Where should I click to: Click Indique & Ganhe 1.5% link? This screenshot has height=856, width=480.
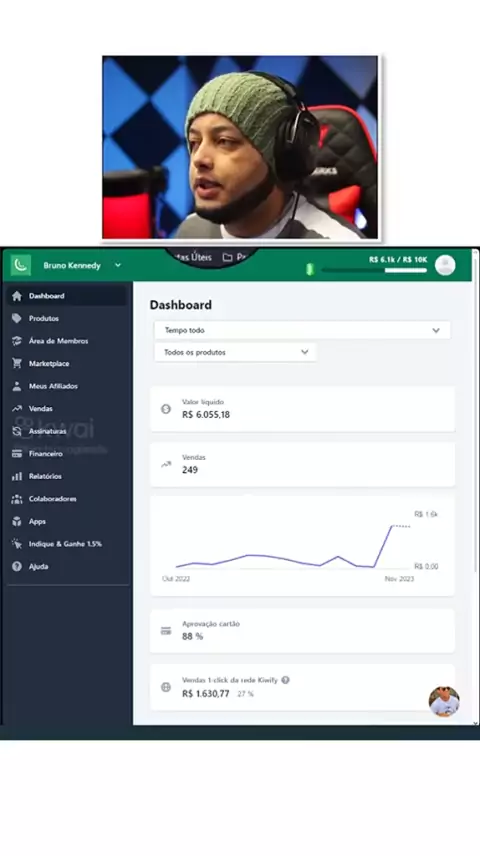[x=65, y=544]
